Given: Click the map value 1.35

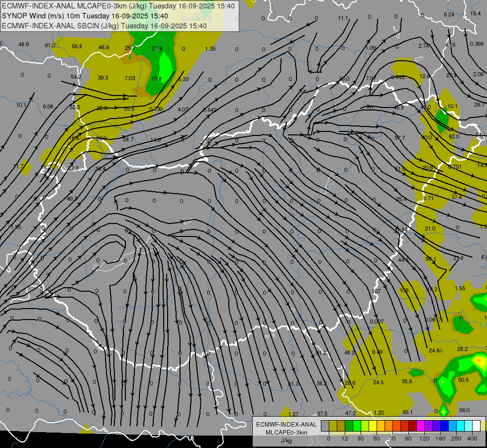Looking at the screenshot, I should (210, 49).
